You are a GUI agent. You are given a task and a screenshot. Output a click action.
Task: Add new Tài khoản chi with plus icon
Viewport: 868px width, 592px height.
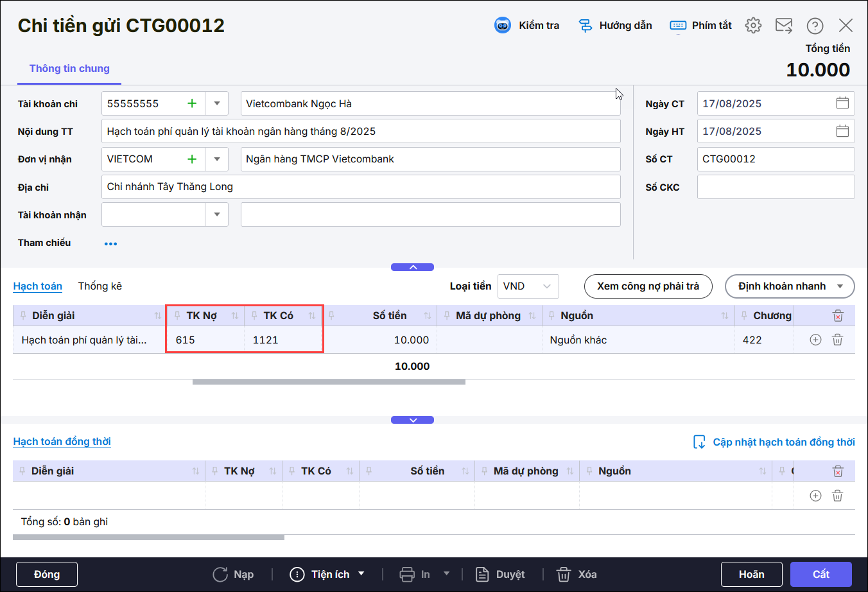click(191, 103)
